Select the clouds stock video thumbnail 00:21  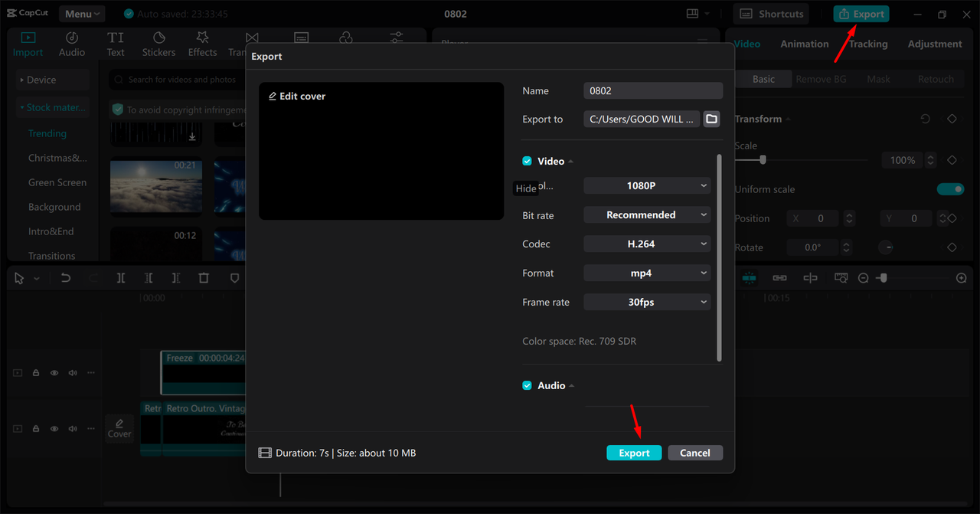(156, 187)
